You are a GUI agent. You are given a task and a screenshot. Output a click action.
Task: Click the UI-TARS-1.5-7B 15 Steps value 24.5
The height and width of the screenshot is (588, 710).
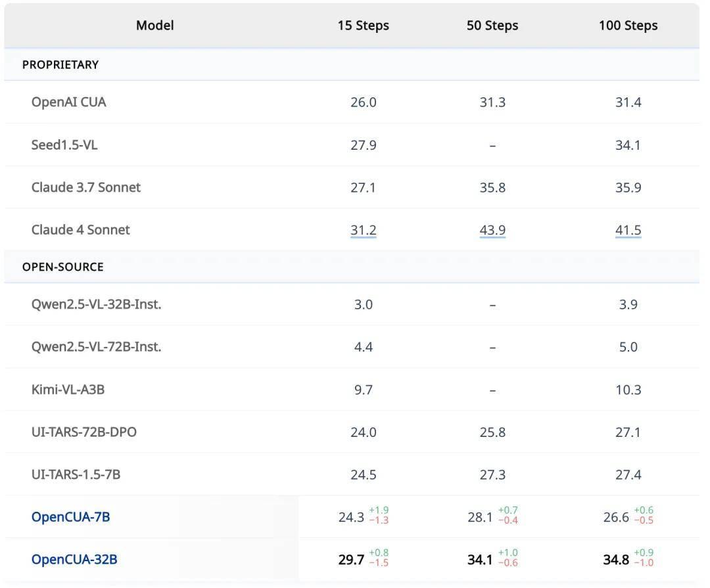pos(363,475)
